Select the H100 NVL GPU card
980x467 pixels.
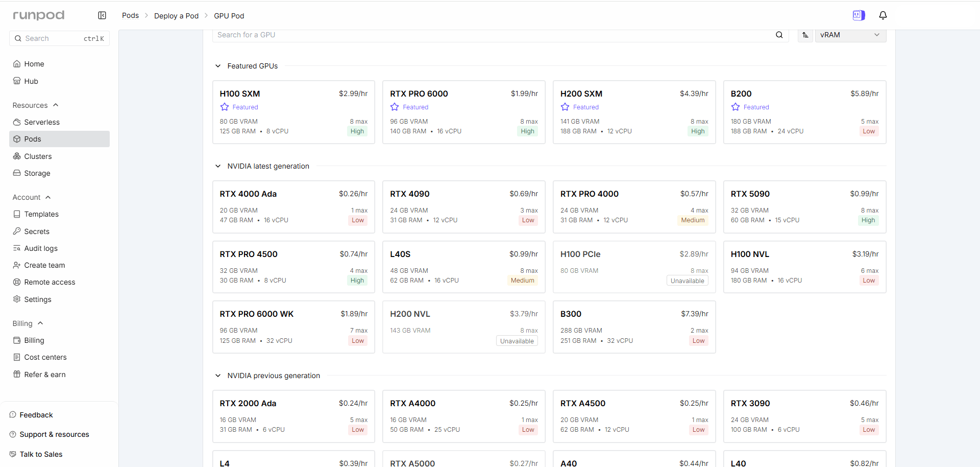pos(804,267)
